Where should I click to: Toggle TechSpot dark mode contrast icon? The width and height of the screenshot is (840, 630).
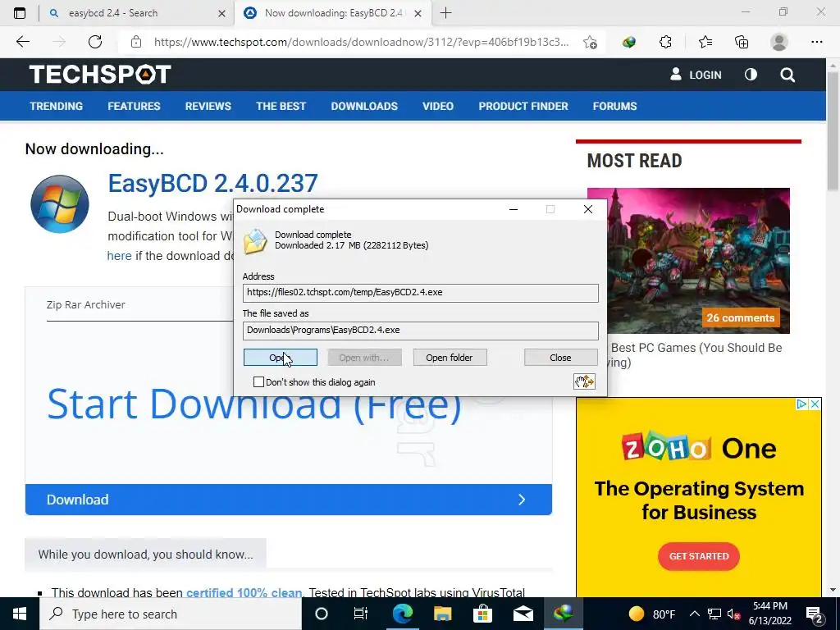coord(751,75)
